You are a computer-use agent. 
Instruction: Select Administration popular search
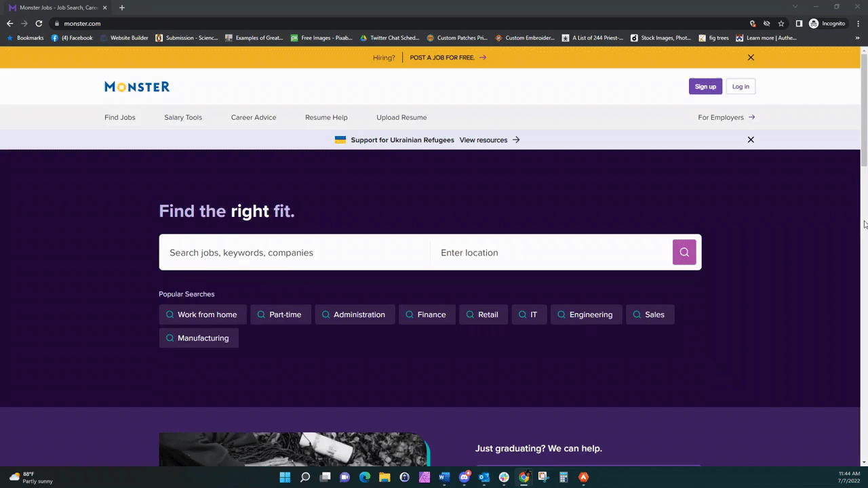355,314
